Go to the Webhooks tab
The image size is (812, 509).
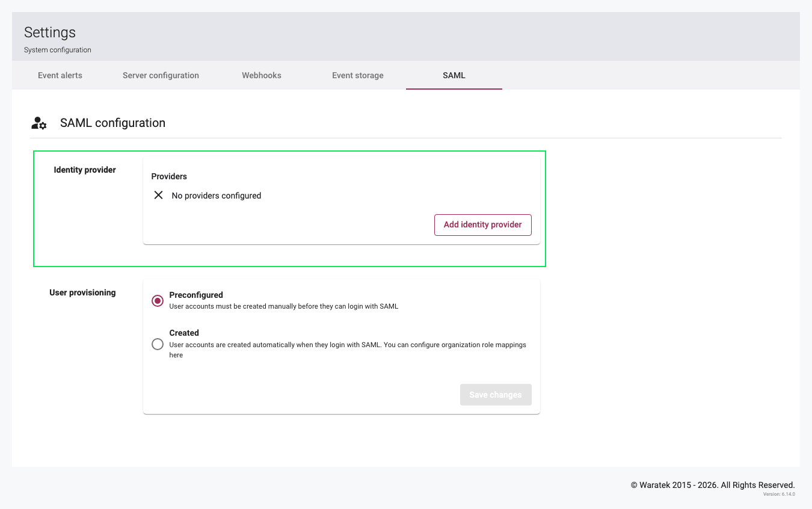point(262,75)
